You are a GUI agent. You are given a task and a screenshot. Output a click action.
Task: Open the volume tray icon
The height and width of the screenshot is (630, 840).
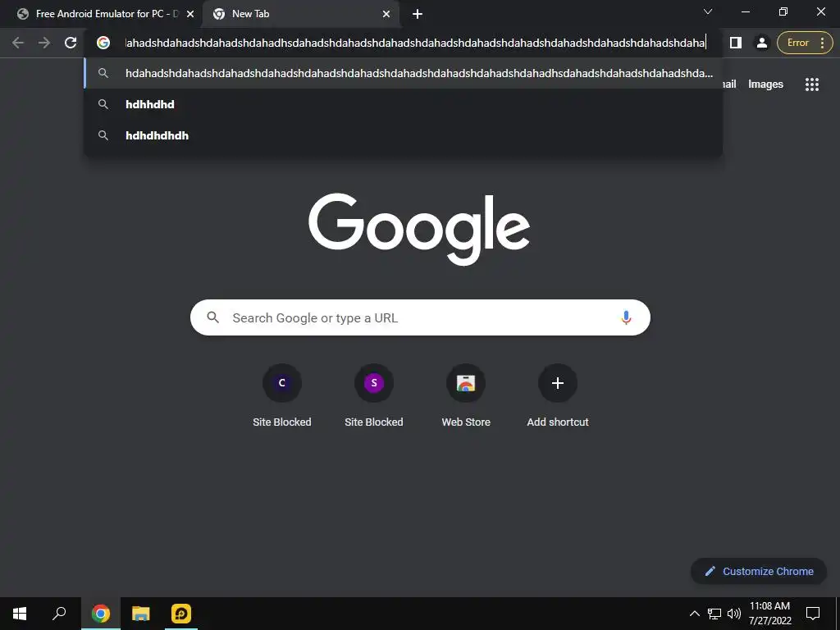(734, 614)
